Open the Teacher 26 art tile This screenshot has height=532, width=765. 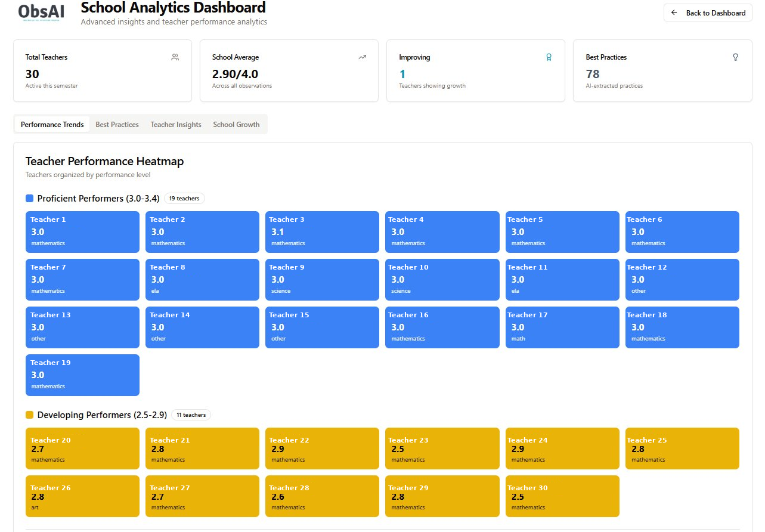pos(82,496)
